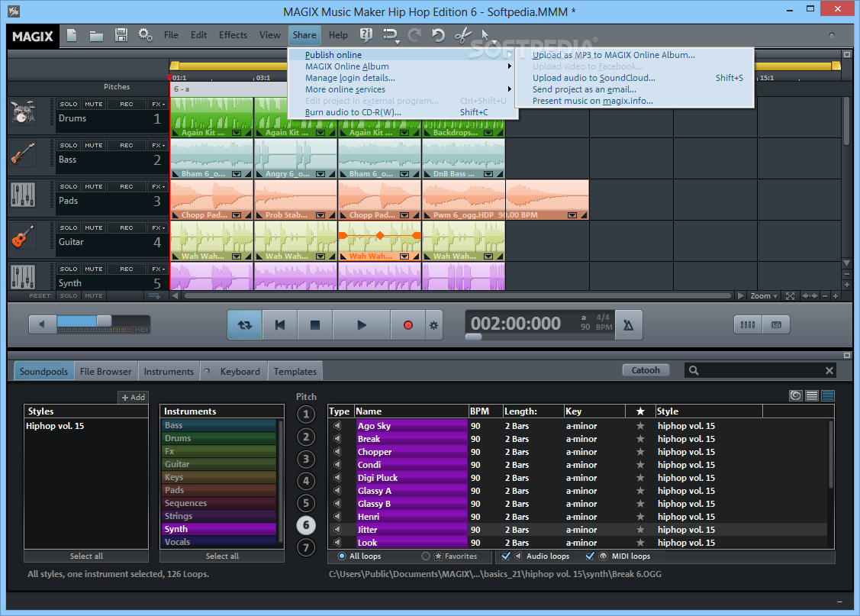
Task: Solo the Drums track
Action: click(69, 104)
